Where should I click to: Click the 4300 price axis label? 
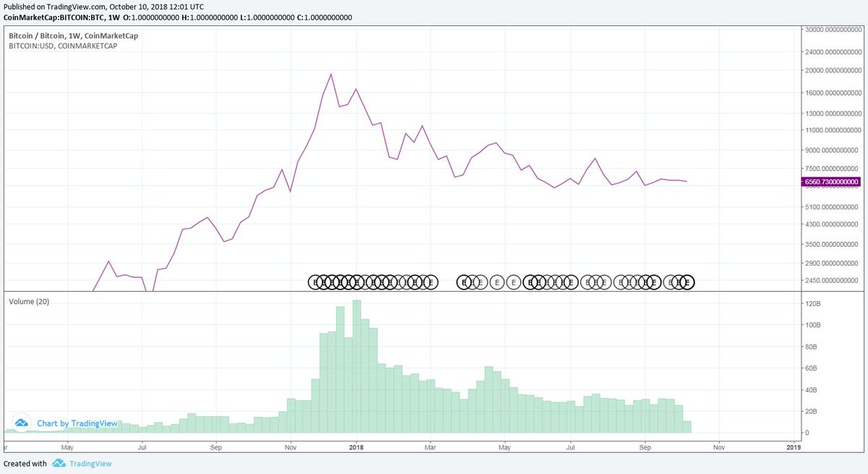pyautogui.click(x=830, y=224)
